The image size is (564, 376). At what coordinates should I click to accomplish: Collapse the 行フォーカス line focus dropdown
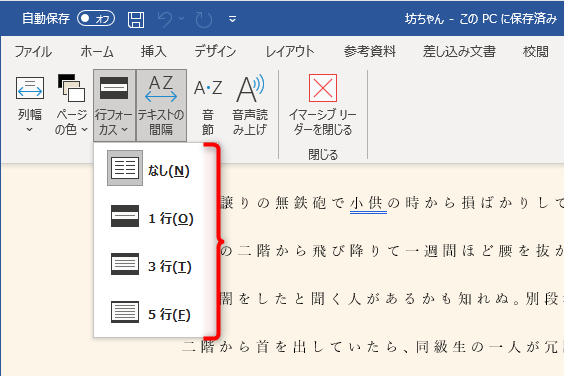click(x=114, y=105)
